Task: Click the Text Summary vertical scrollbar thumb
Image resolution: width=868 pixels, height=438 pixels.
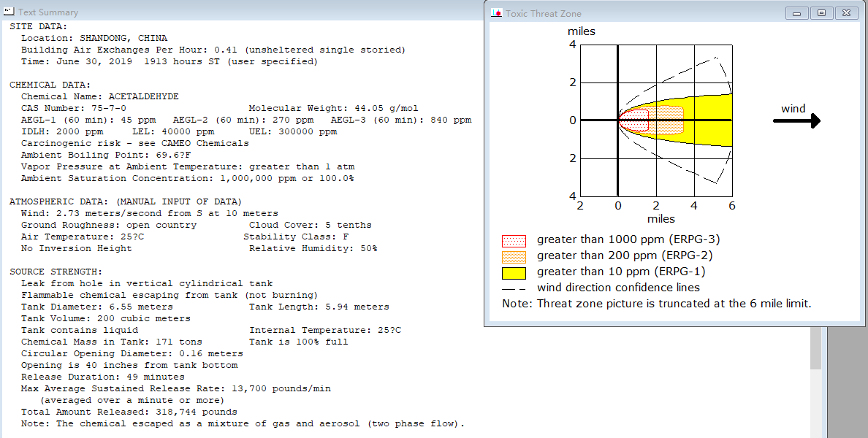Action: pyautogui.click(x=815, y=348)
